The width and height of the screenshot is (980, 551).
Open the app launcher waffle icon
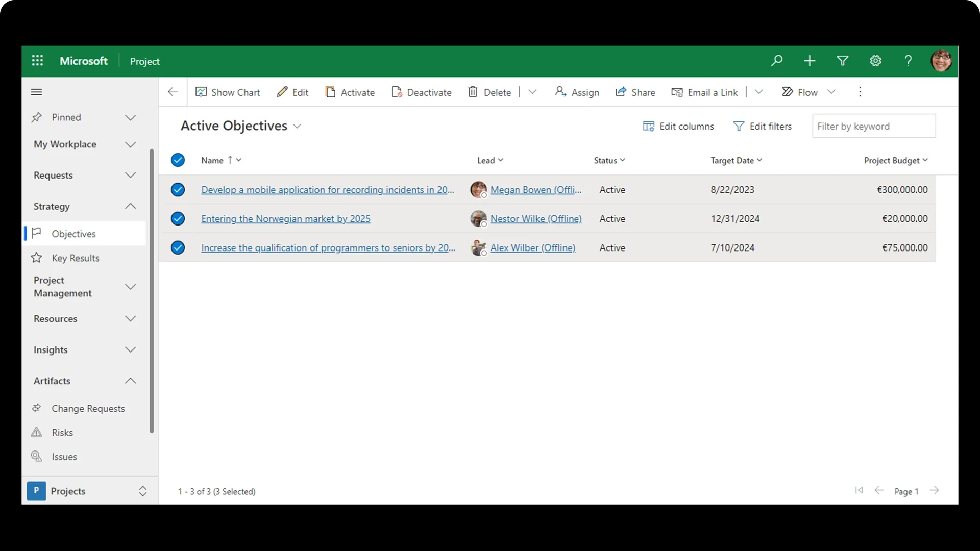pyautogui.click(x=37, y=61)
